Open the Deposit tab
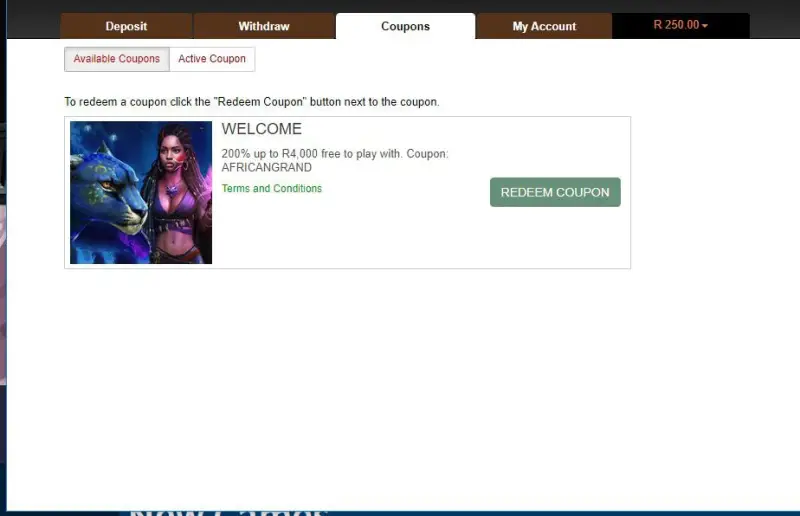Screen dimensions: 800x516 coord(126,26)
